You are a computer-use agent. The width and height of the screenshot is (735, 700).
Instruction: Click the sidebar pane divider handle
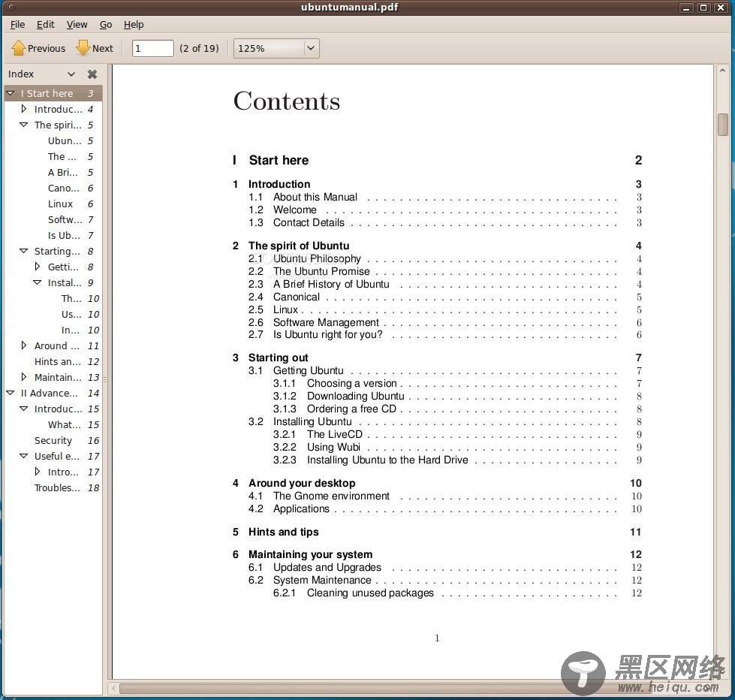[x=105, y=379]
